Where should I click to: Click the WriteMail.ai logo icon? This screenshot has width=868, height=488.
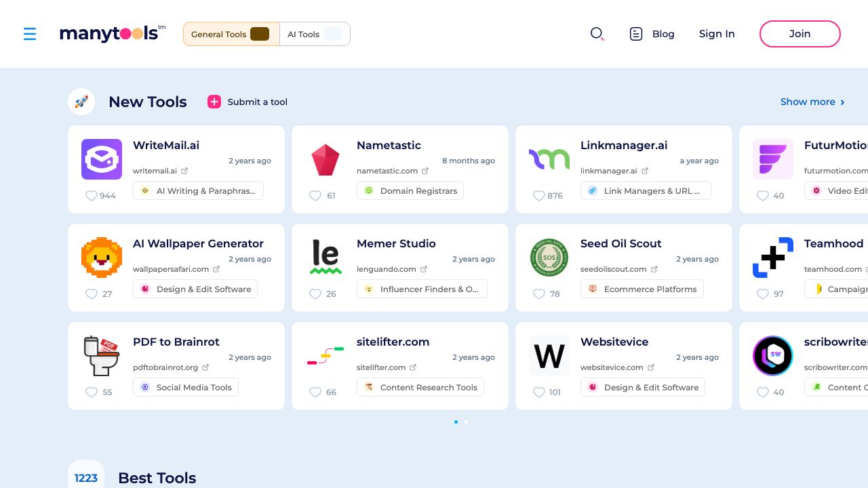102,159
